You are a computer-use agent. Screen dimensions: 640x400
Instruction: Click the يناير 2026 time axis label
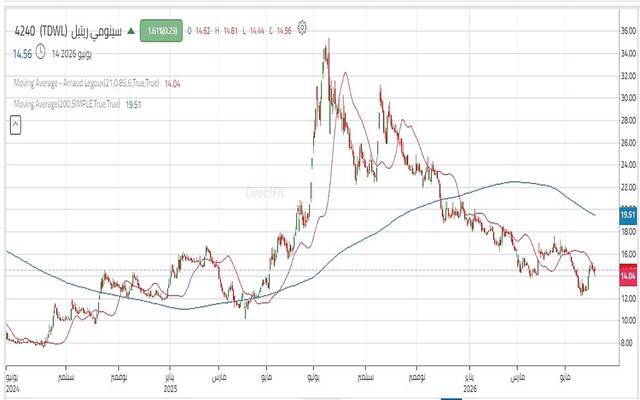(470, 383)
